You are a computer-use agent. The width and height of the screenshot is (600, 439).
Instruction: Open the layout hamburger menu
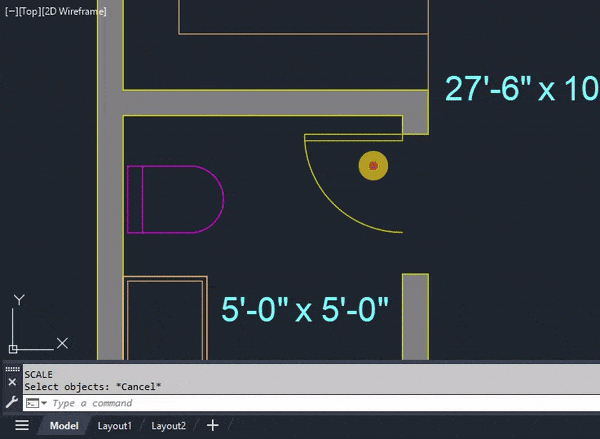(22, 425)
